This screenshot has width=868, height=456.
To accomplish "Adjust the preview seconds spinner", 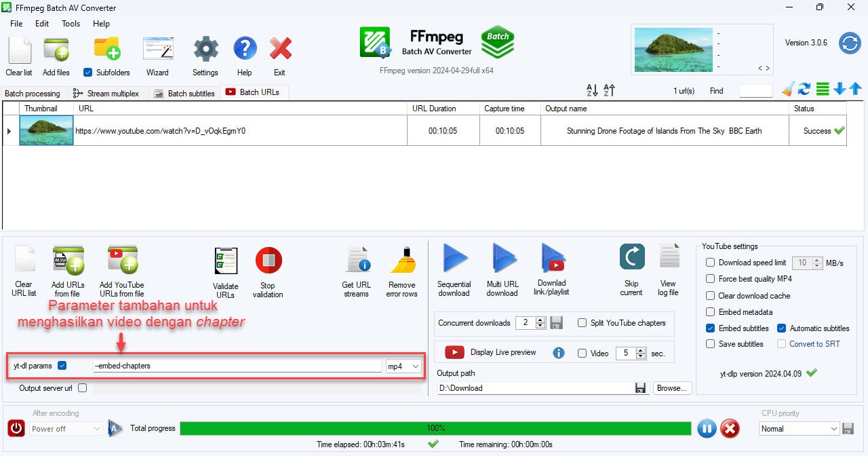I will [x=641, y=353].
